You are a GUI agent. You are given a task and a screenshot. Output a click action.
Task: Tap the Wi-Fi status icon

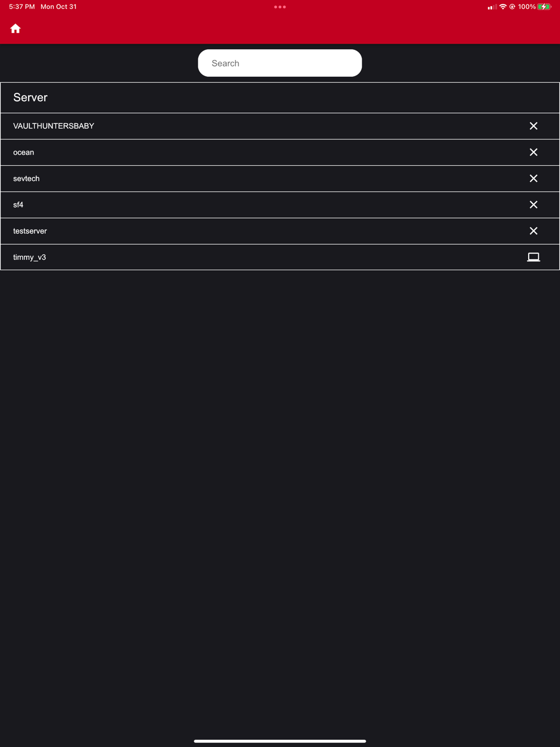503,7
